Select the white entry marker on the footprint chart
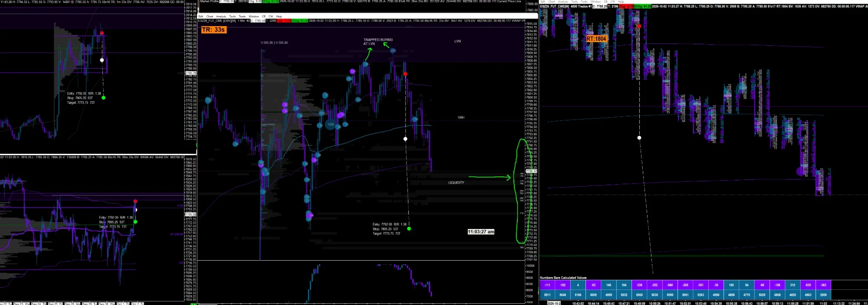The image size is (868, 305). (639, 138)
